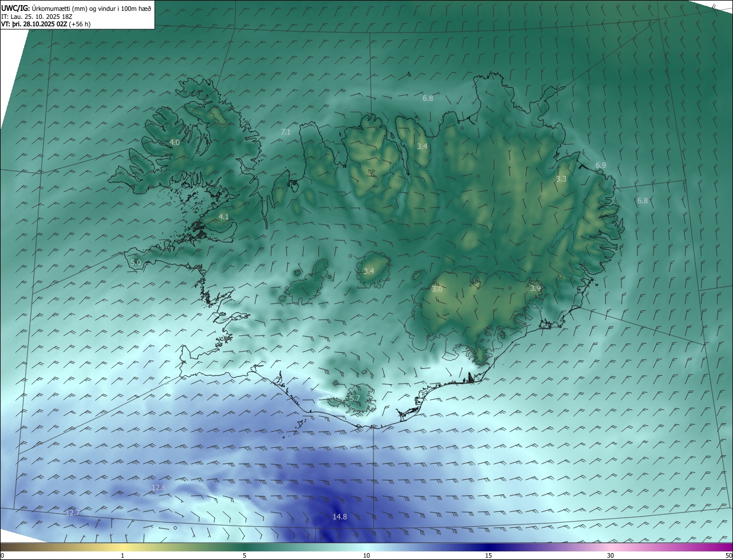Select the 12.7 value label
This screenshot has height=560, width=733.
pos(73,512)
